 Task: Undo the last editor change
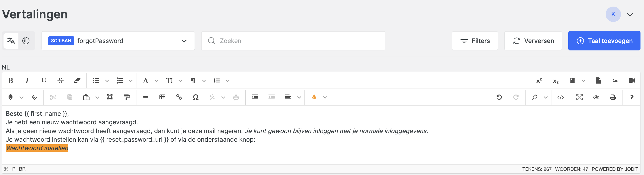click(x=499, y=97)
